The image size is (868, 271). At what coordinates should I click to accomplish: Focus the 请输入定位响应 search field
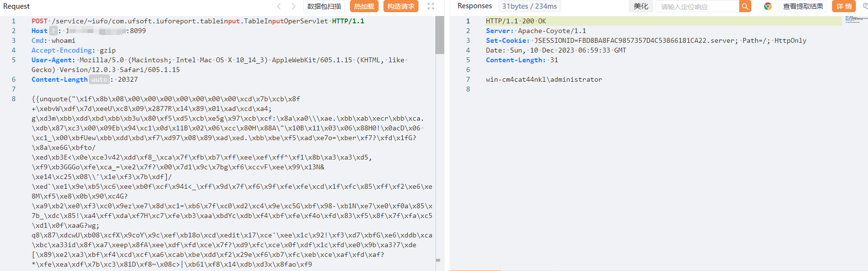click(697, 6)
